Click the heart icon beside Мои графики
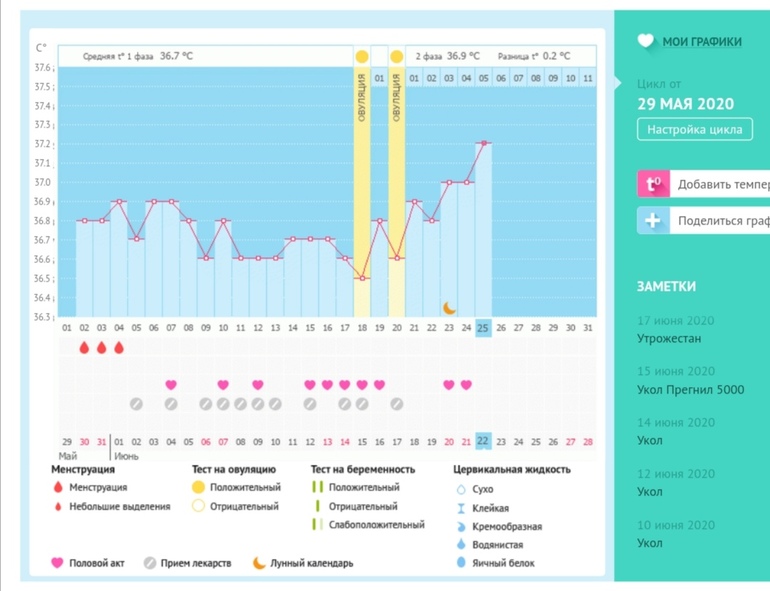Viewport: 770px width, 591px height. [646, 41]
